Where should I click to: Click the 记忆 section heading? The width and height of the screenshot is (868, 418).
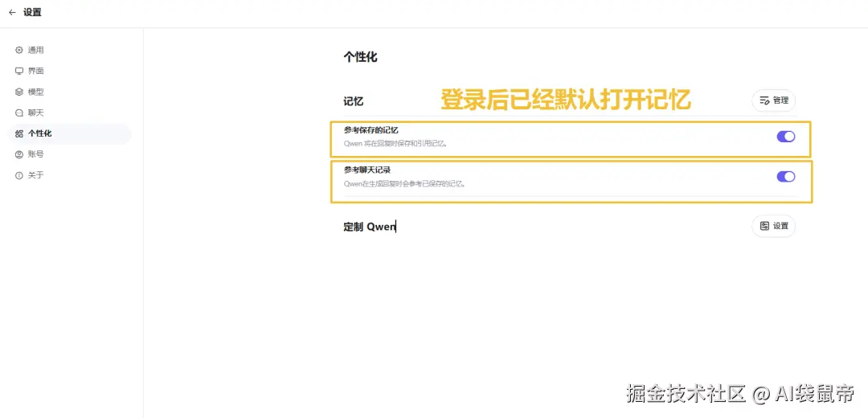click(x=353, y=102)
